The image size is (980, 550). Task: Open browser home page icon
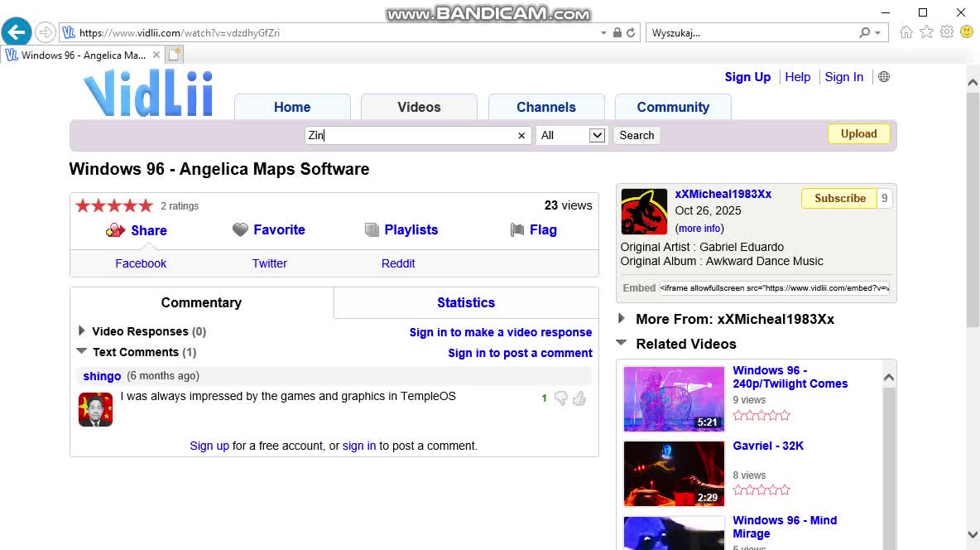tap(906, 32)
